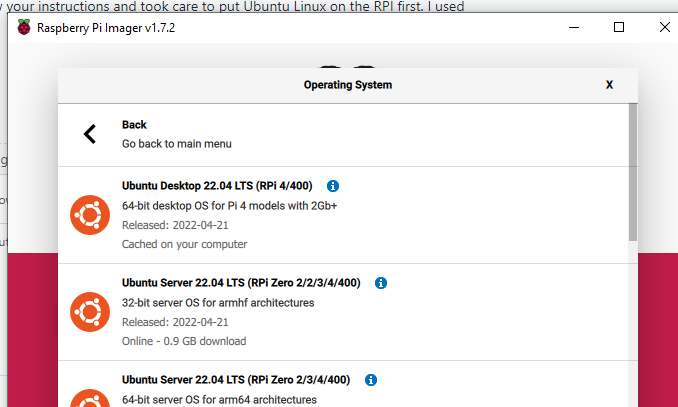Click the OS list vertical scrollbar thumb
The image size is (678, 407).
click(x=633, y=172)
